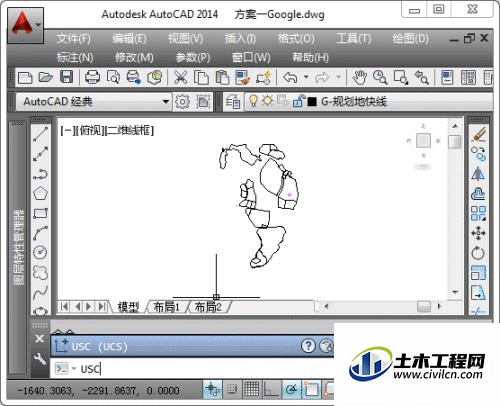Select the Rotate modify tool
Viewport: 500px width, 406px height.
(x=478, y=253)
